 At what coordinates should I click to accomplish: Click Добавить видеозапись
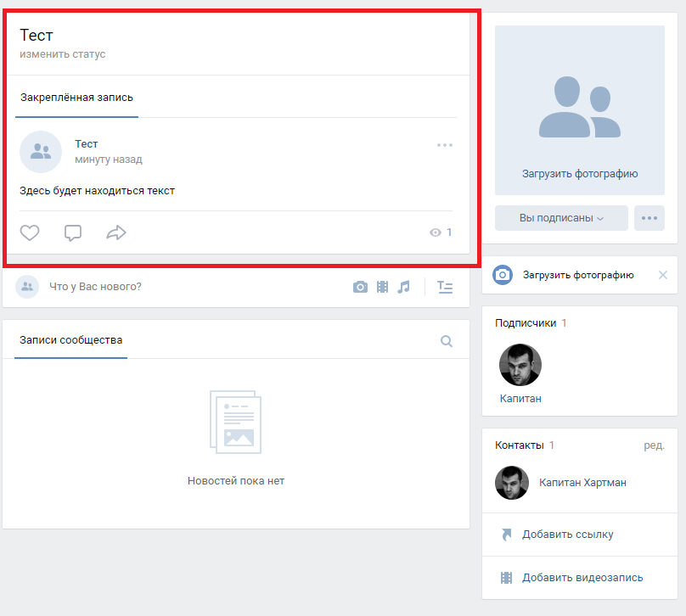click(582, 578)
